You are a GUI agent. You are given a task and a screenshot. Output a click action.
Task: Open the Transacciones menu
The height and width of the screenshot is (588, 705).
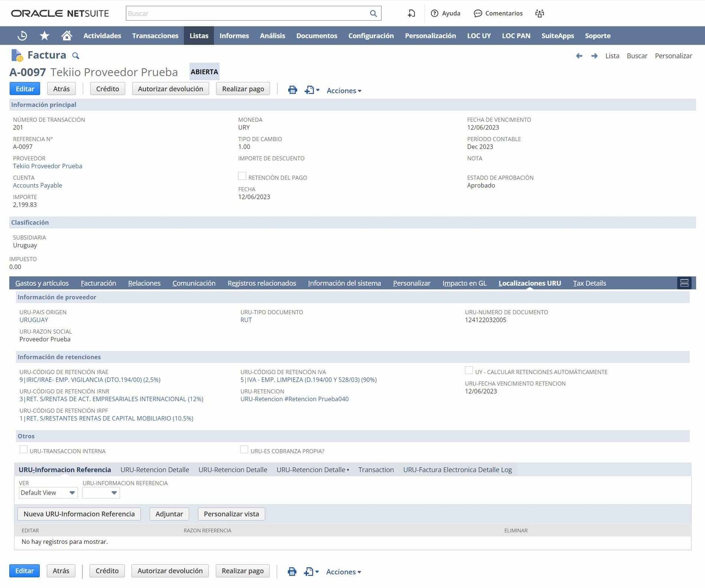pos(155,36)
